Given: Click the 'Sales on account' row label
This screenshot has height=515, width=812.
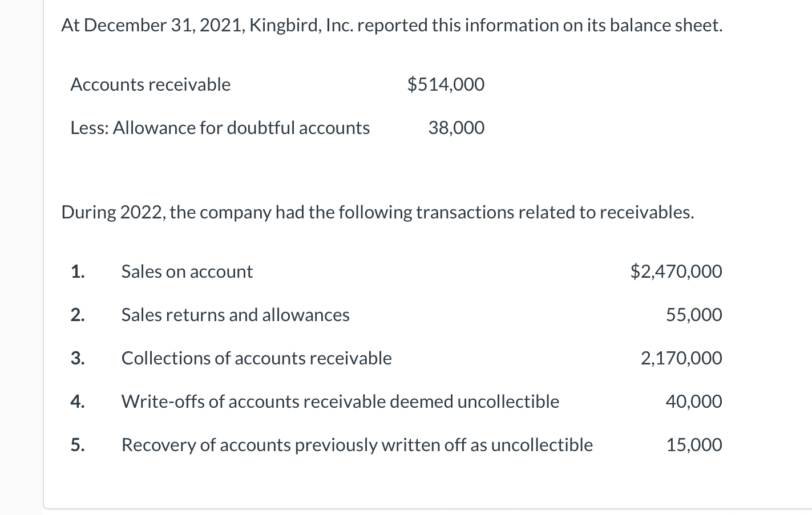Looking at the screenshot, I should click(x=187, y=271).
